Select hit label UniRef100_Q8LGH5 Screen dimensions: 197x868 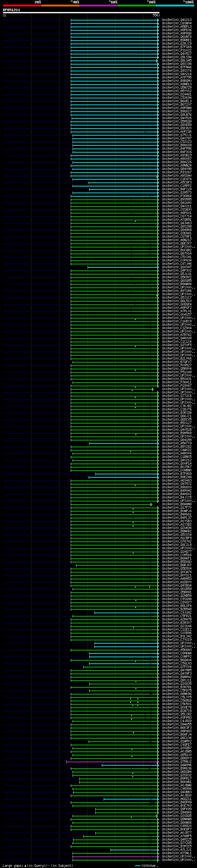pyautogui.click(x=177, y=60)
